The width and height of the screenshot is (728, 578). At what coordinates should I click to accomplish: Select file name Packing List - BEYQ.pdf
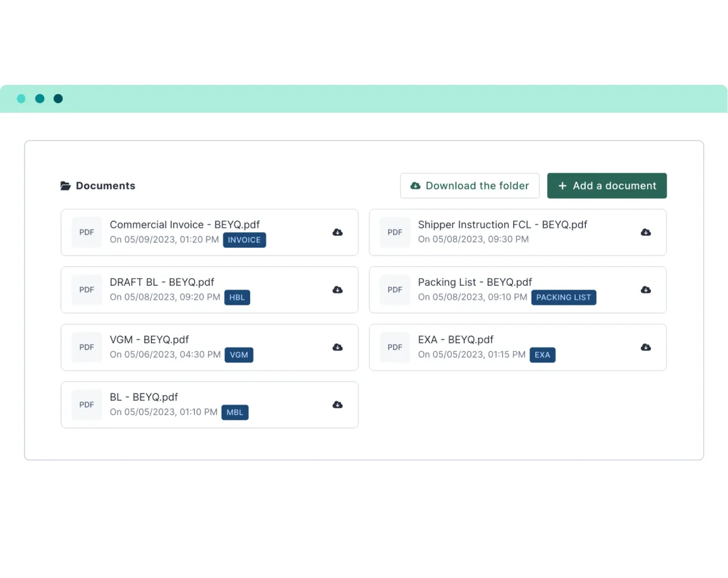tap(475, 283)
